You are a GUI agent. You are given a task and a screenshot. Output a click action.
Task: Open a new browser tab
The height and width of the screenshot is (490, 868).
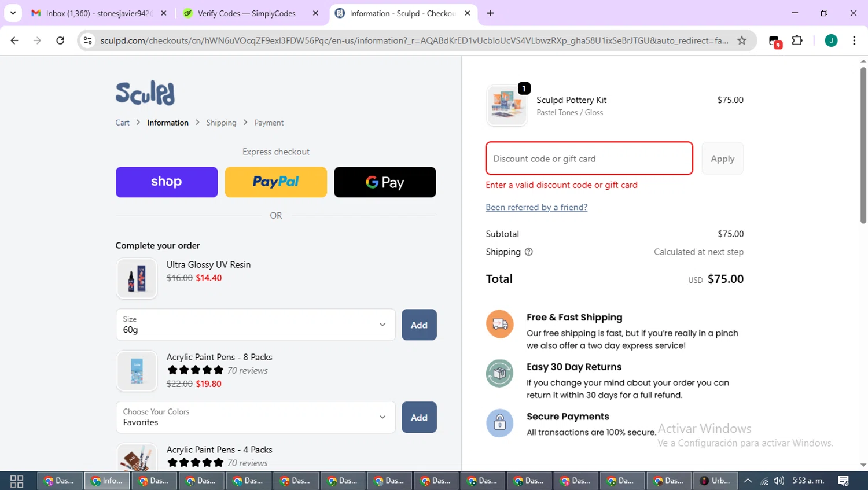[491, 13]
